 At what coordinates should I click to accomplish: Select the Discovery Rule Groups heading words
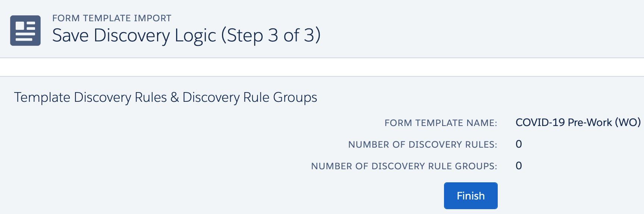click(x=250, y=97)
